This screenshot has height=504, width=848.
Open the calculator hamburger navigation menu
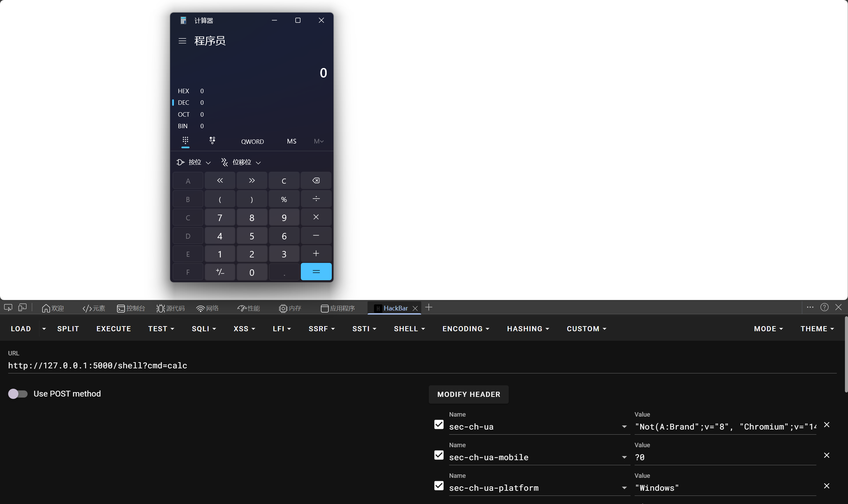point(182,41)
